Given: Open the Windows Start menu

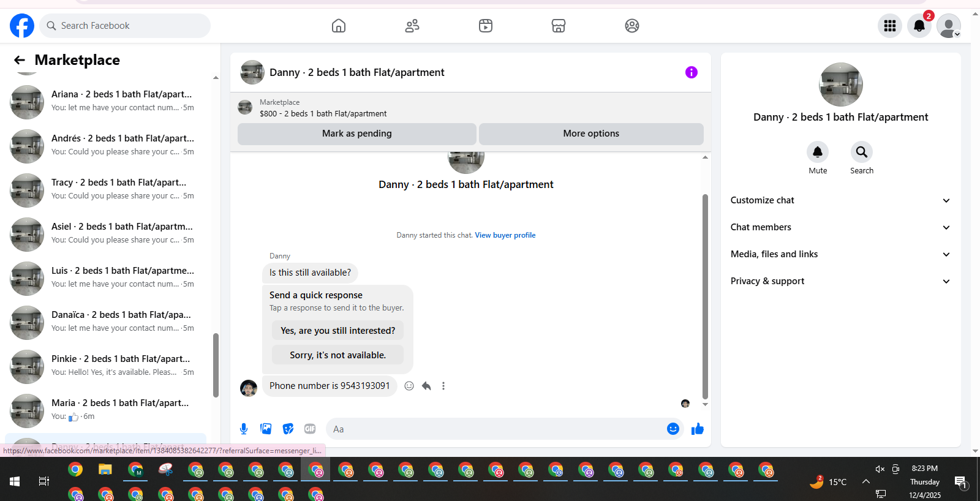Looking at the screenshot, I should coord(15,481).
